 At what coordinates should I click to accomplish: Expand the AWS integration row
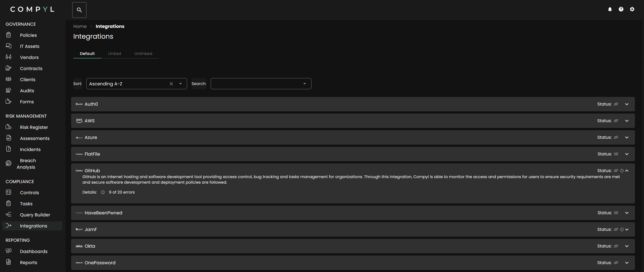[627, 121]
